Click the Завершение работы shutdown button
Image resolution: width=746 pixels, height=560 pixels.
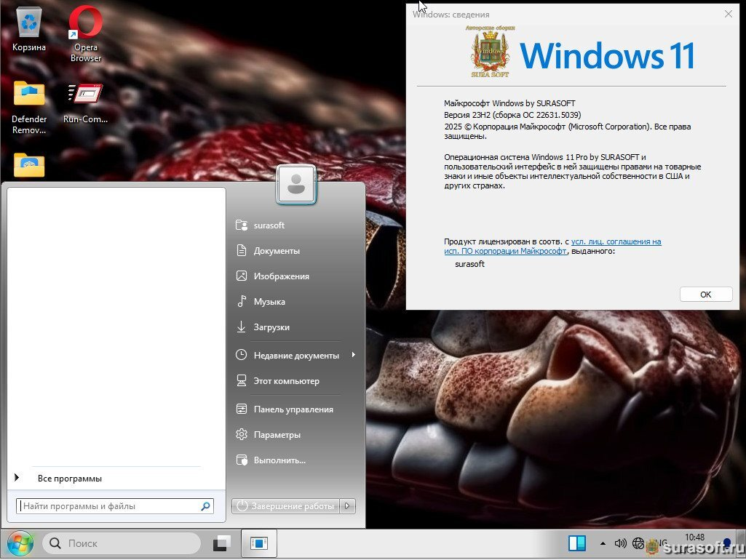(286, 506)
